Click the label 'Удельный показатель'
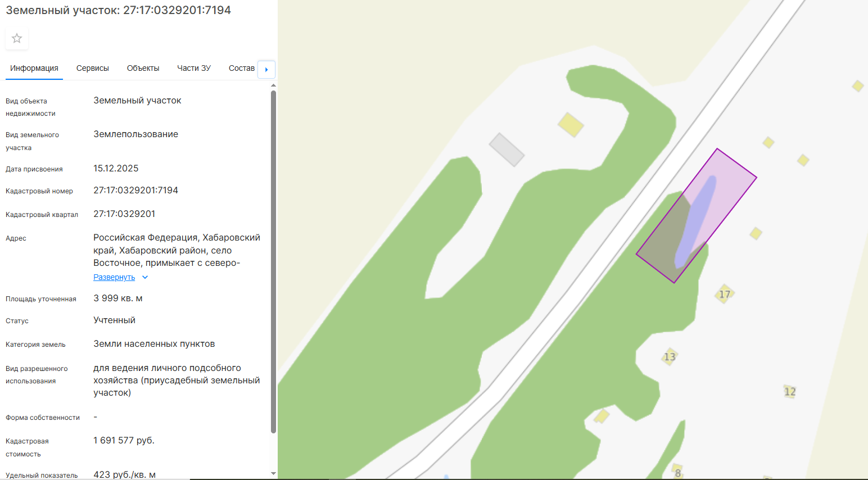868x480 pixels. click(x=42, y=476)
